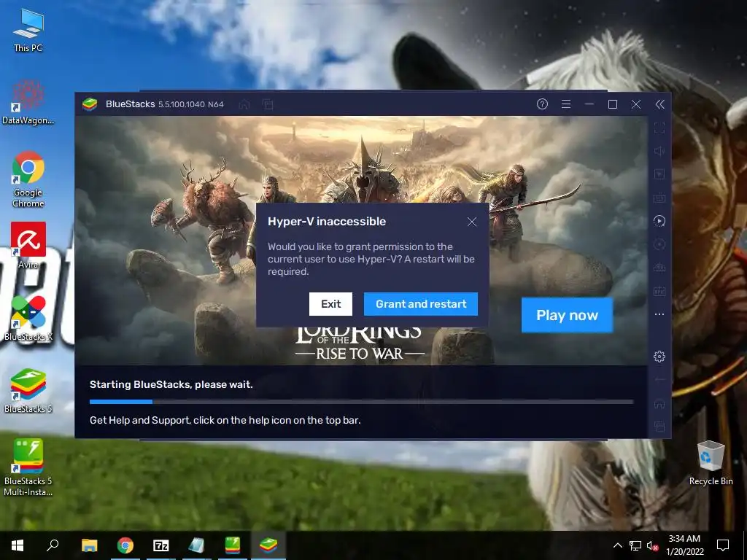Screen dimensions: 747x560
Task: Toggle fullscreen in BlueStacks sidebar
Action: [x=659, y=128]
